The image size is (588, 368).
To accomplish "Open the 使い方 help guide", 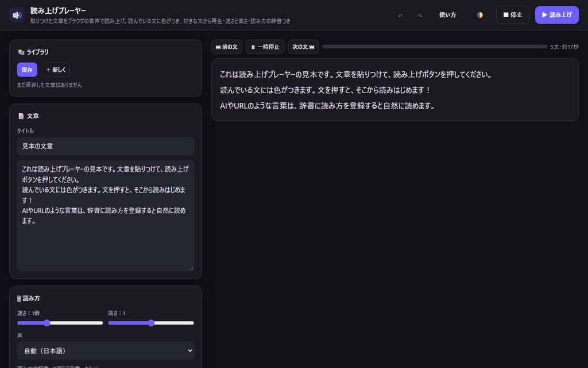I will click(447, 15).
